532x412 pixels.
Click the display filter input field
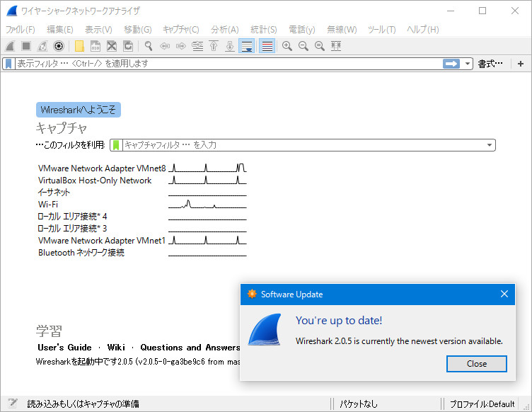(228, 64)
